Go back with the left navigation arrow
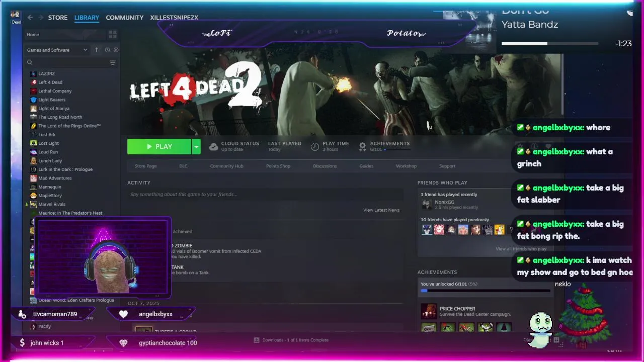 pyautogui.click(x=30, y=17)
